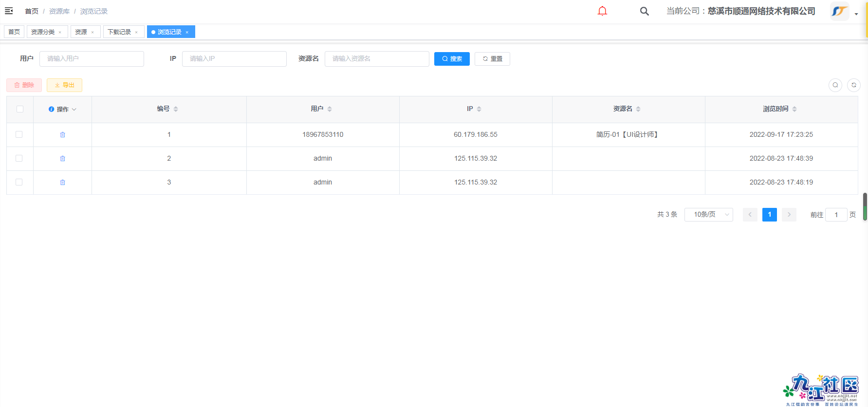
Task: Click the blue 搜索 button
Action: 452,59
